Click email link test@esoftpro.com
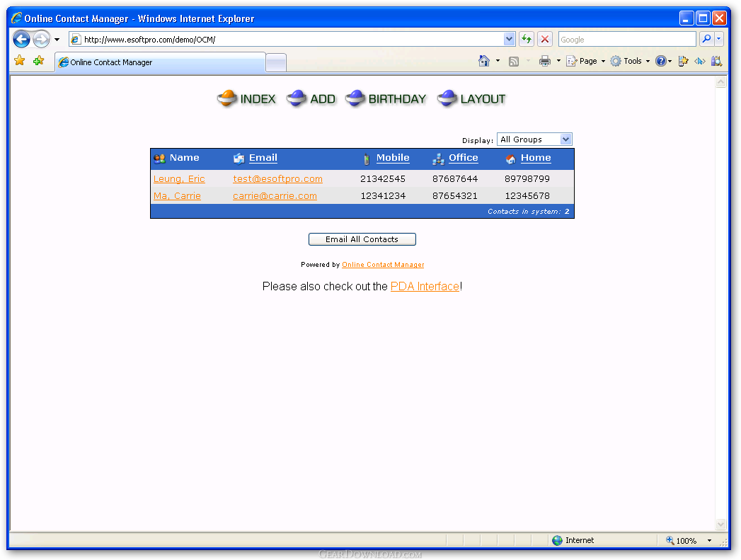Screen dimensions: 741x560 pyautogui.click(x=278, y=179)
